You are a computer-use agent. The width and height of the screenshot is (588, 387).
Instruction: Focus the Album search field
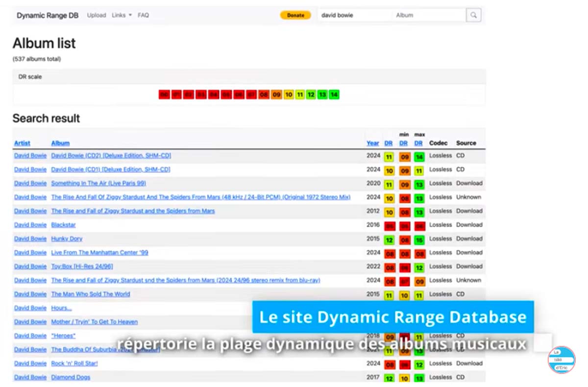pyautogui.click(x=429, y=15)
